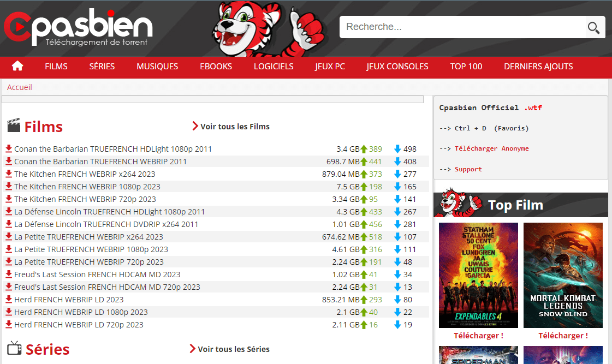Open the Accueil breadcrumb link
The height and width of the screenshot is (364, 612).
point(20,87)
